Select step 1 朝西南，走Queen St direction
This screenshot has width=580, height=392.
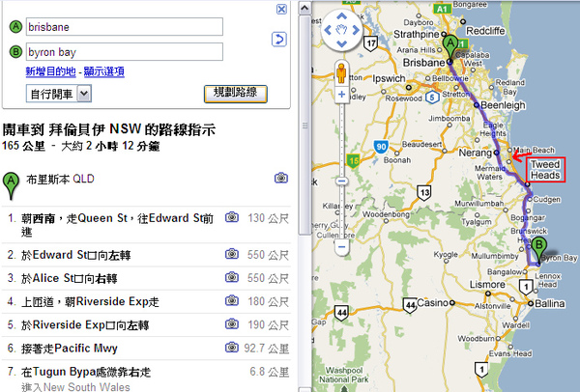146,225
